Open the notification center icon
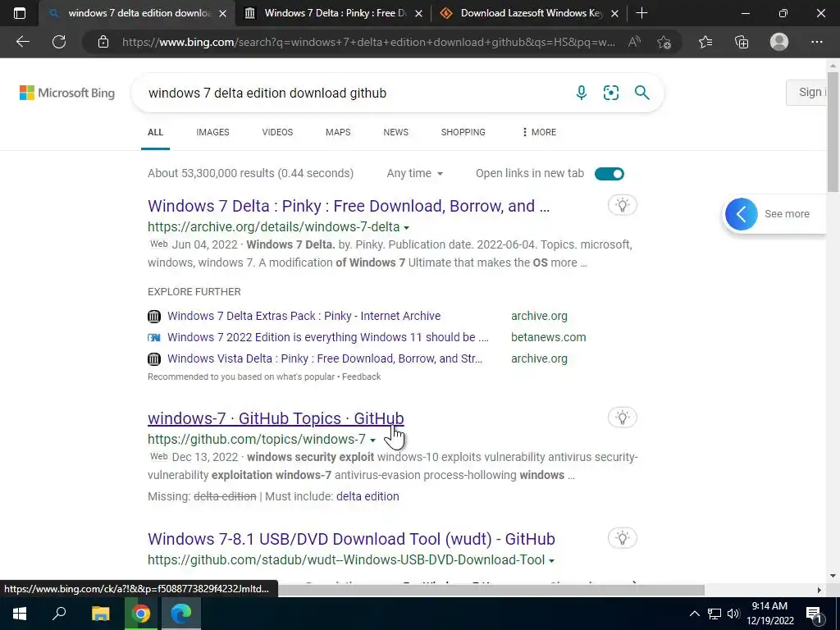Screen dimensions: 840x630 (814, 614)
